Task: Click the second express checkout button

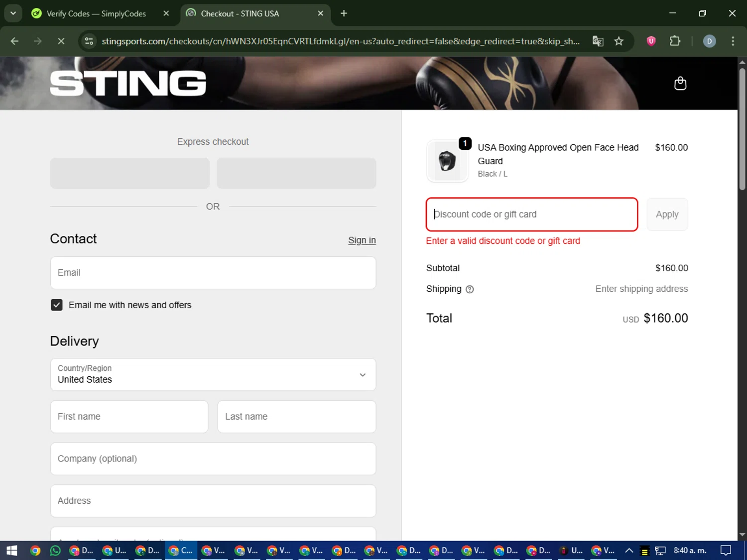Action: click(x=296, y=173)
